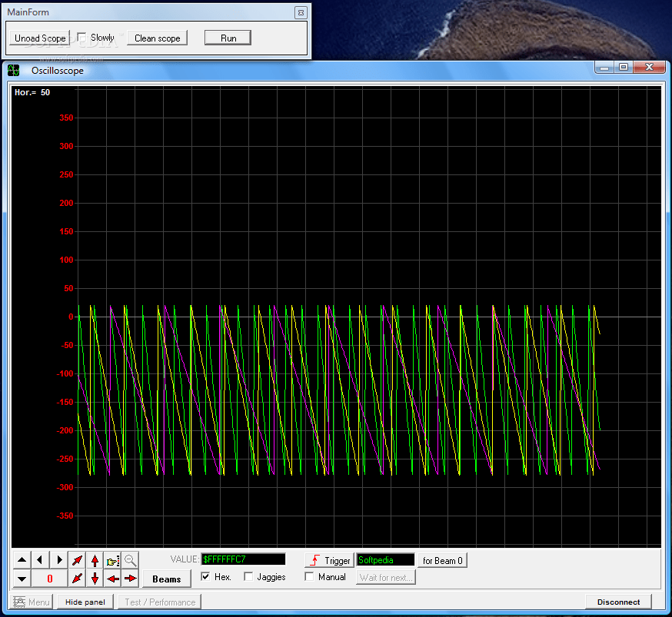Enable the Jaggies option

248,577
